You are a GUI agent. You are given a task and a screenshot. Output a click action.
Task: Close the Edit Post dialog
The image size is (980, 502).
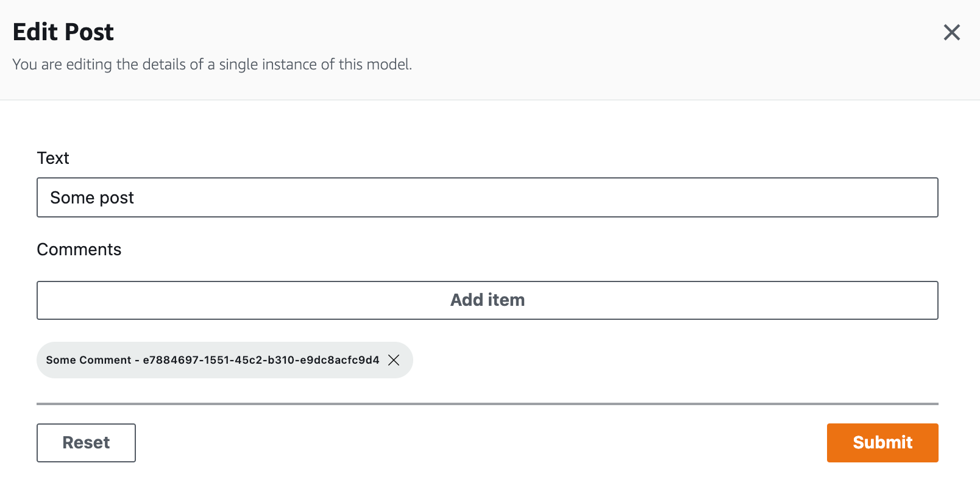pyautogui.click(x=951, y=32)
